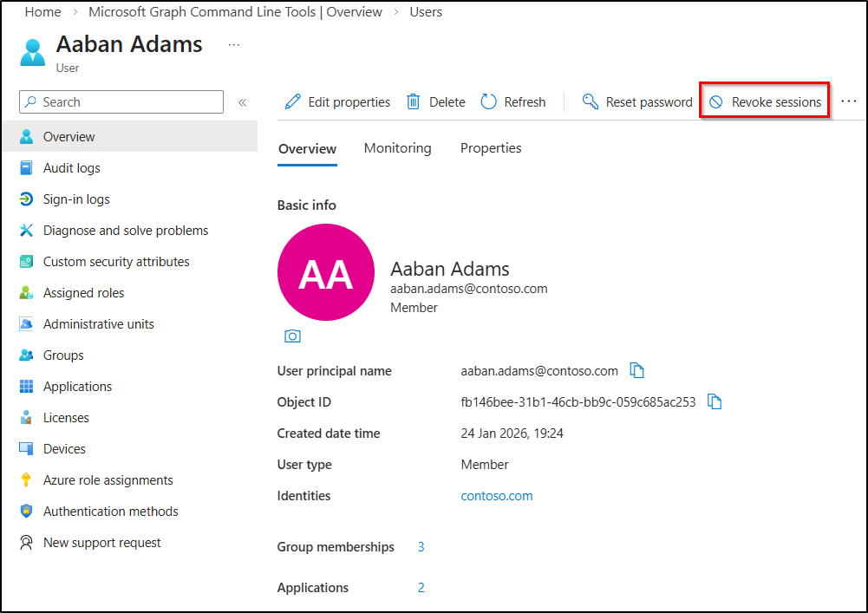Switch to the Properties tab
Screen dimensions: 868x613
point(491,148)
